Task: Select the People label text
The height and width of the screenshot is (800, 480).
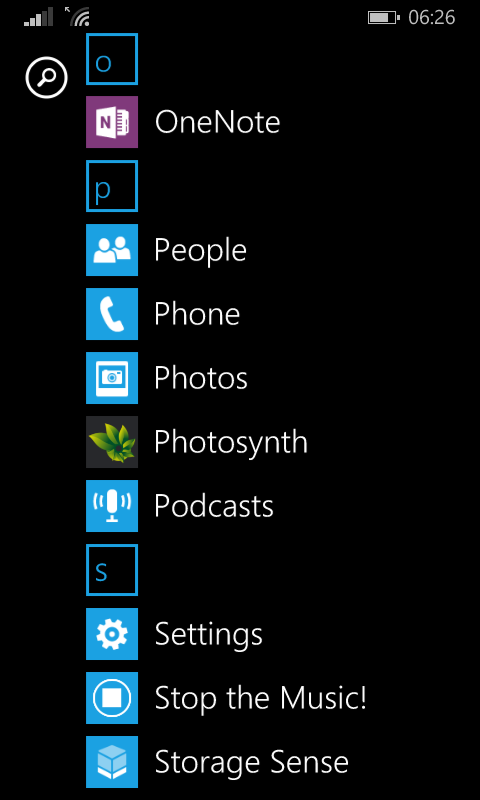Action: pyautogui.click(x=200, y=252)
